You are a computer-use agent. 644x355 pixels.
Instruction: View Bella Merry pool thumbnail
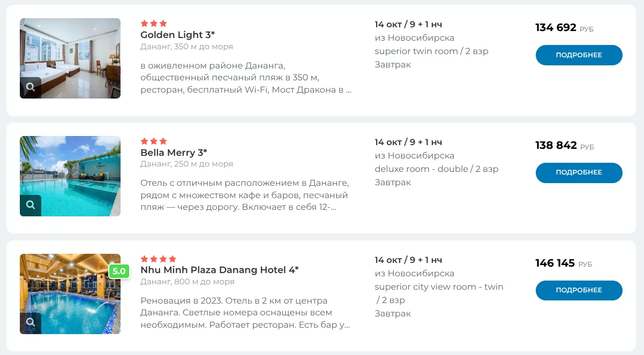(70, 176)
